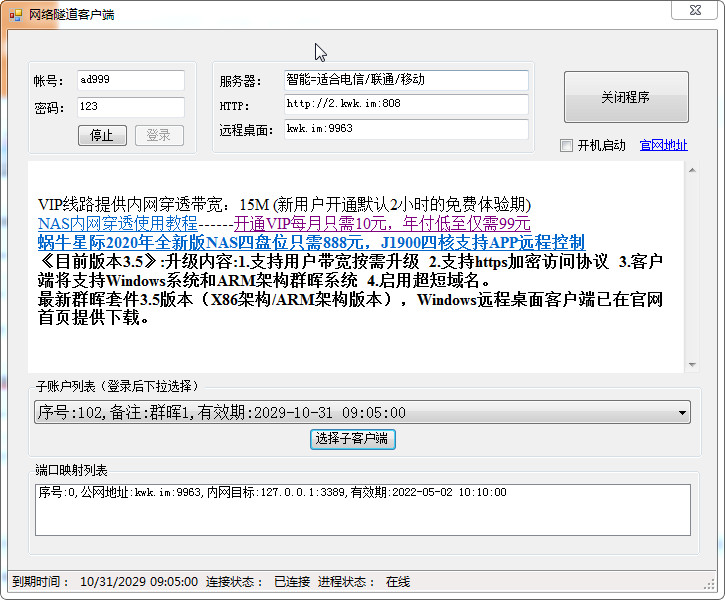This screenshot has height=600, width=725.
Task: Select port mapping entry 序号:0
Action: (x=272, y=493)
